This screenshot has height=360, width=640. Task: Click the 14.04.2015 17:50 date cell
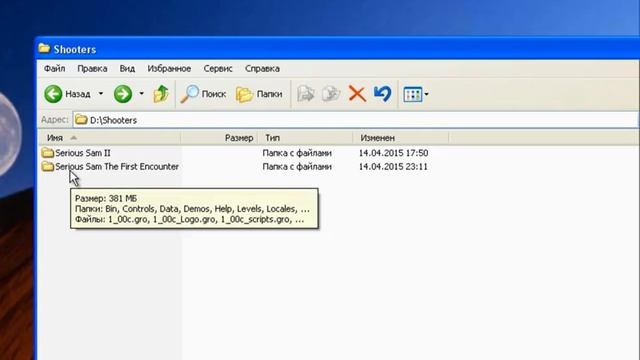pos(393,153)
